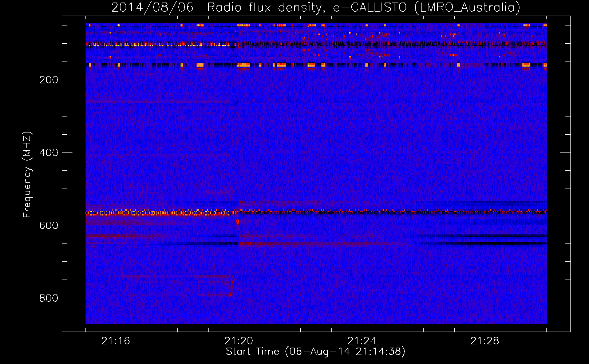The width and height of the screenshot is (589, 364).
Task: Click the 21:20 time tick label
Action: pyautogui.click(x=239, y=341)
